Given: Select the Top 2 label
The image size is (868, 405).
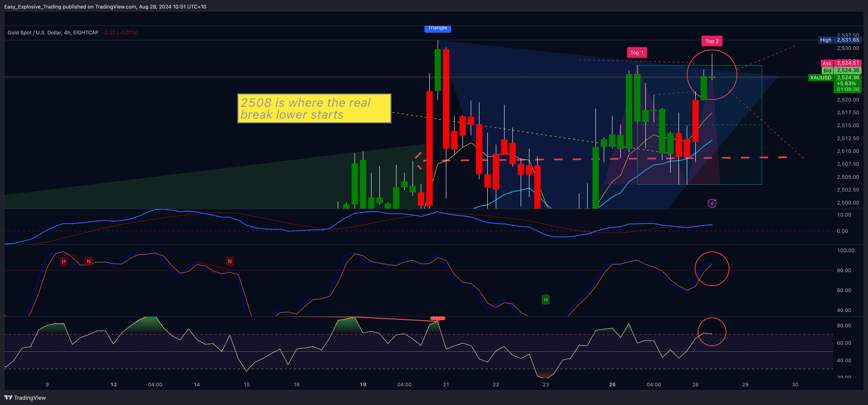Looking at the screenshot, I should coord(712,41).
